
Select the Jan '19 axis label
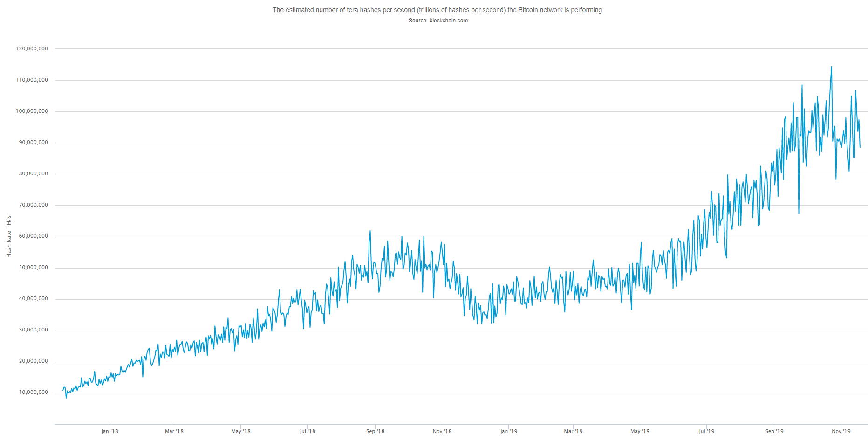[508, 431]
